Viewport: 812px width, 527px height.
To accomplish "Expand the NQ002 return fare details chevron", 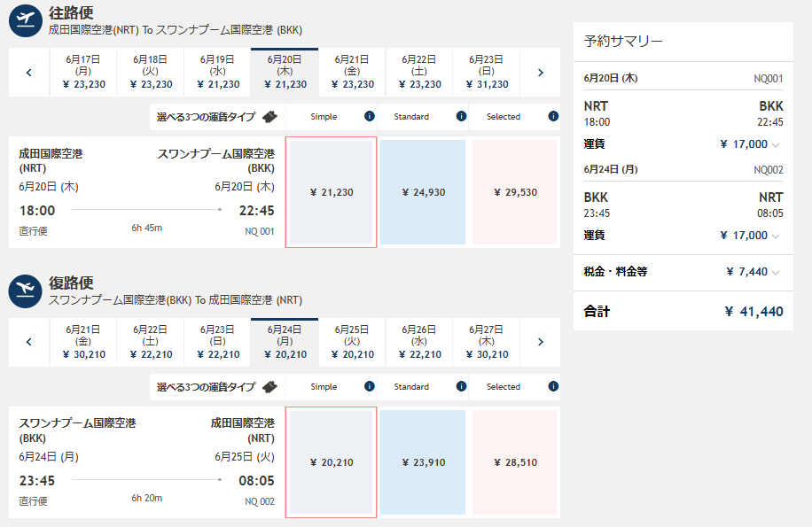I will (776, 236).
